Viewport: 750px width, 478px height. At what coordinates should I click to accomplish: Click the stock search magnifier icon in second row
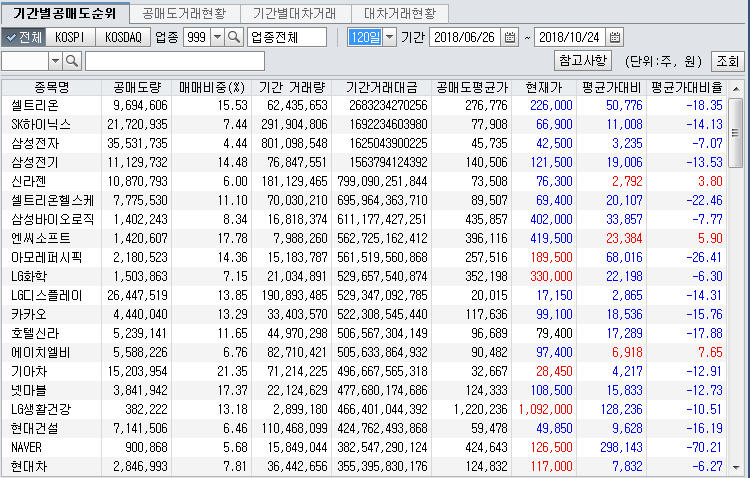coord(74,62)
